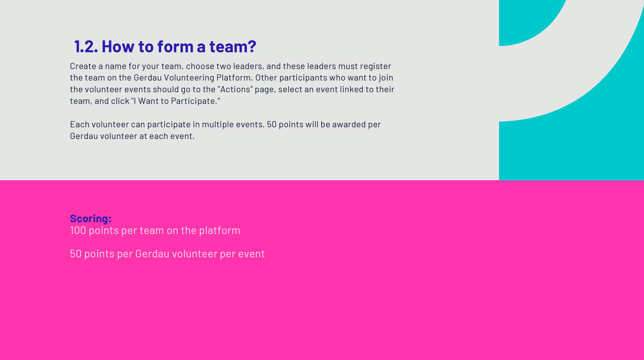Click the words '50 points will be awarded per'
This screenshot has width=644, height=360.
pos(324,125)
